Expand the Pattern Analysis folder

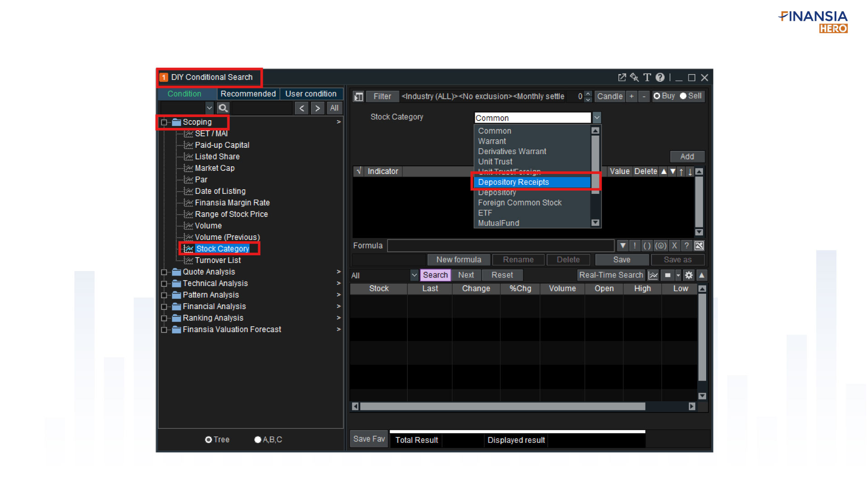[x=164, y=295]
